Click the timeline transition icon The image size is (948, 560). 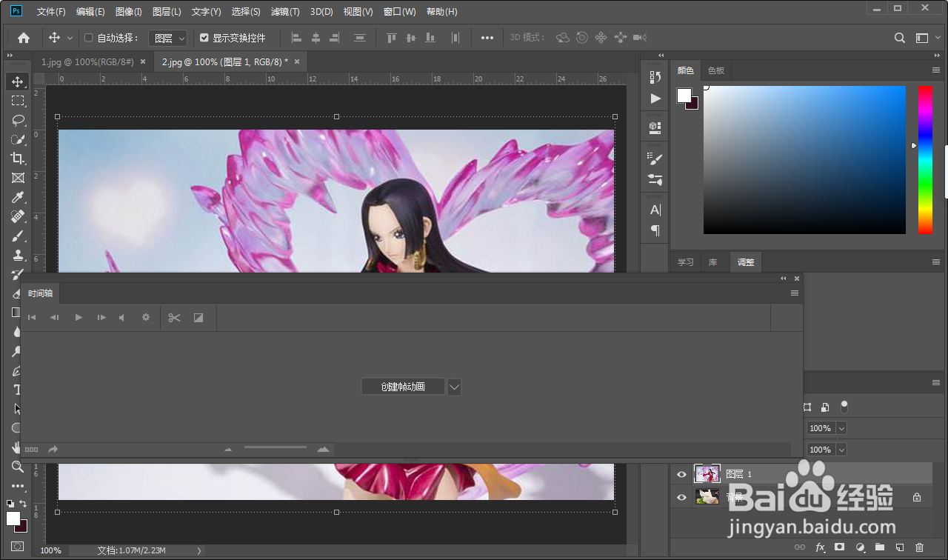click(x=198, y=318)
